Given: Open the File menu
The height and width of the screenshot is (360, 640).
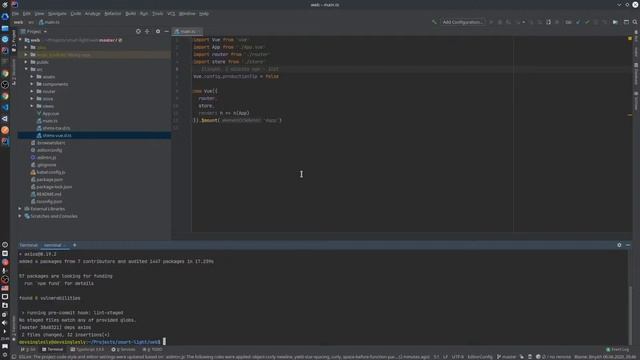Looking at the screenshot, I should [x=15, y=13].
